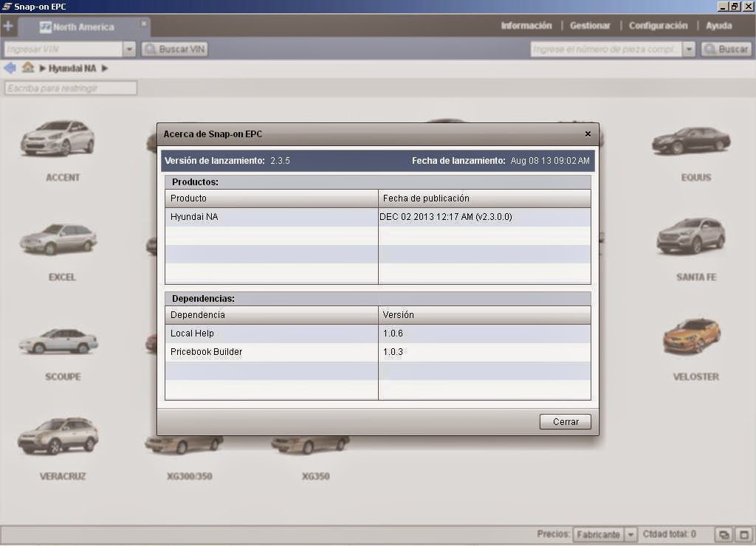This screenshot has height=546, width=756.
Task: Click the Snap-on EPC title bar logo
Action: [x=7, y=6]
